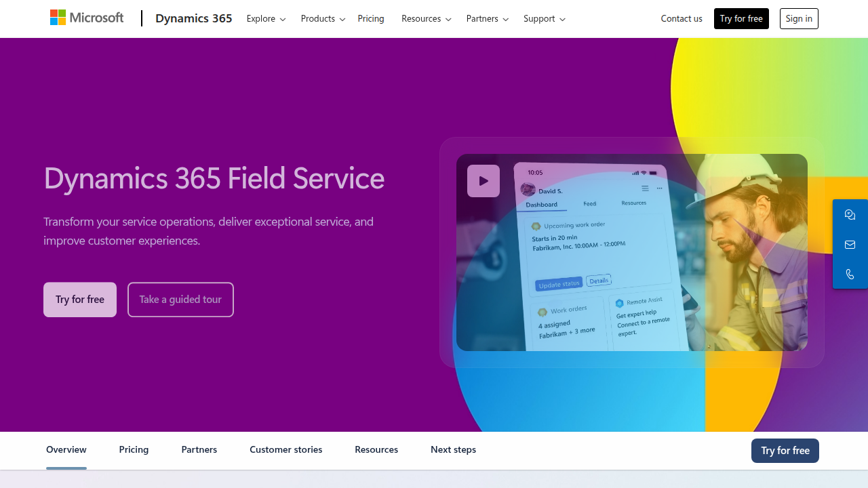Expand the Products menu
868x488 pixels.
323,19
